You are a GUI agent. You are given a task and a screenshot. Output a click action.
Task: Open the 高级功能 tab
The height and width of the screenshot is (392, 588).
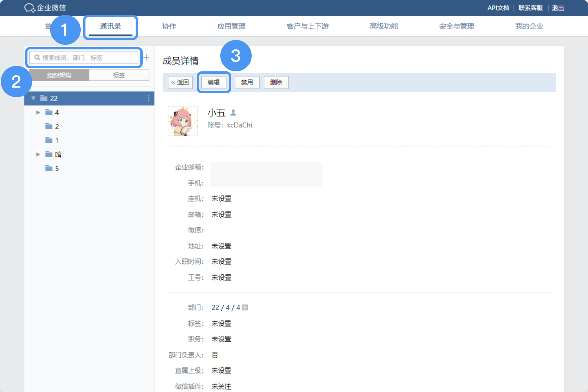point(384,26)
